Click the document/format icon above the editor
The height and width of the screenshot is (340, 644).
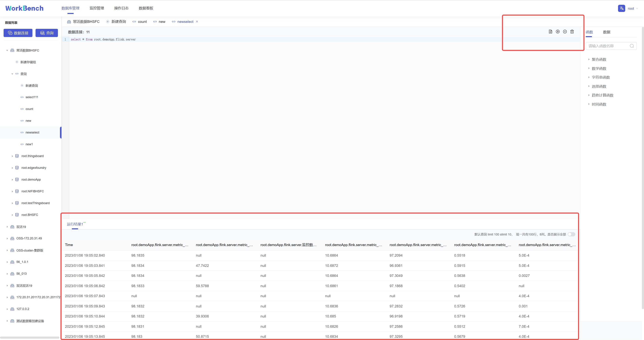point(550,31)
